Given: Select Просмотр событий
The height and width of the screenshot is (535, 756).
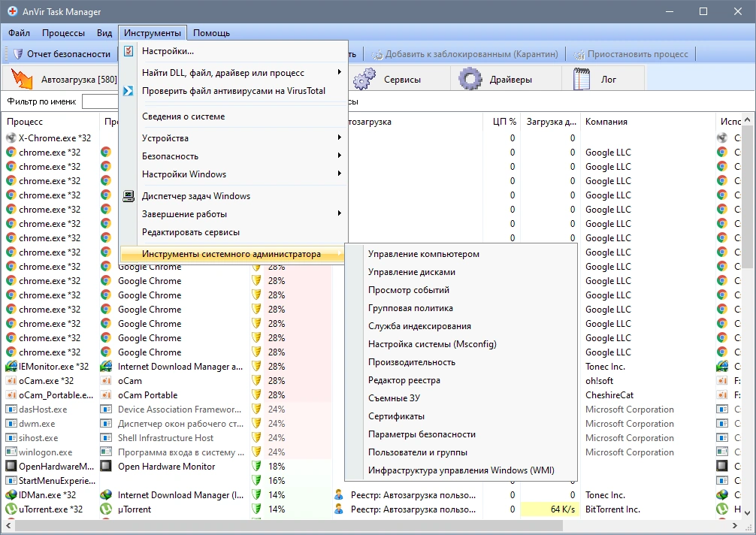Looking at the screenshot, I should click(x=408, y=290).
